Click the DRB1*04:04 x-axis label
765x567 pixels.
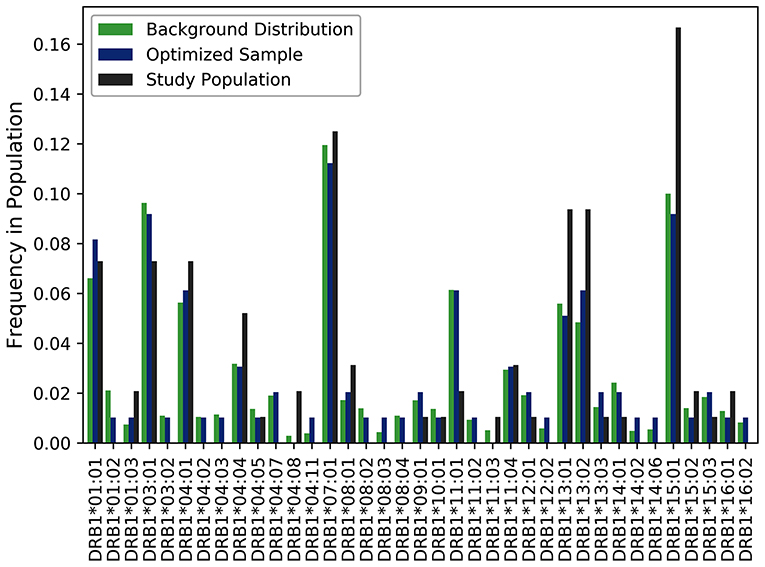coord(240,508)
